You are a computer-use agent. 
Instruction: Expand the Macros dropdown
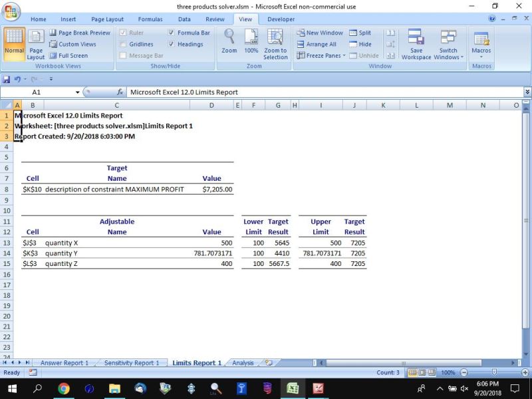coord(481,57)
